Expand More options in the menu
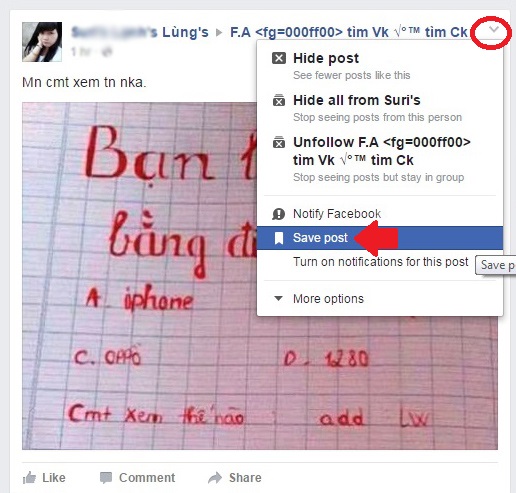 tap(328, 299)
